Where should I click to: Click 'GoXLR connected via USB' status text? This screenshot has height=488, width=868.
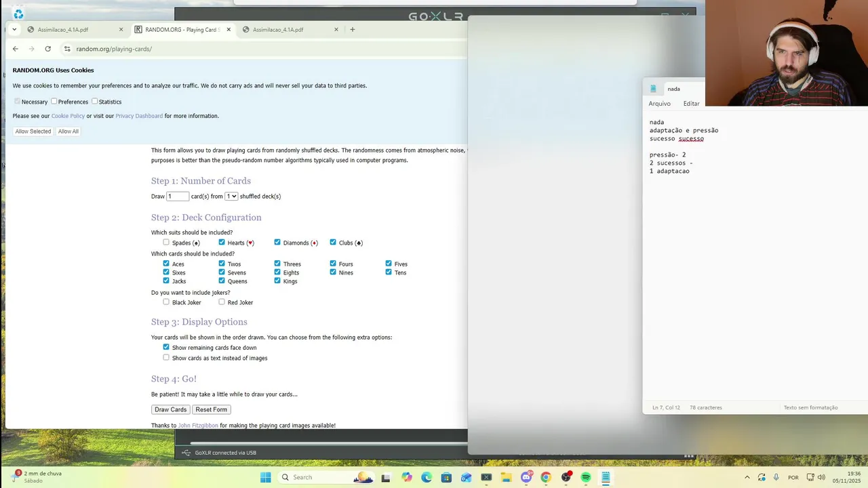pos(225,453)
